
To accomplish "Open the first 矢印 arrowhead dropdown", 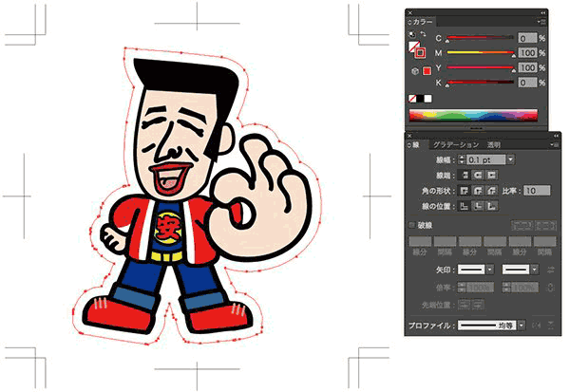I will pos(492,271).
